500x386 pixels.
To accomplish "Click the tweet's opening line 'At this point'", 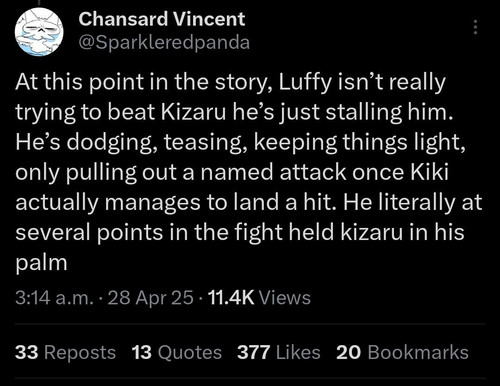I will coord(81,82).
